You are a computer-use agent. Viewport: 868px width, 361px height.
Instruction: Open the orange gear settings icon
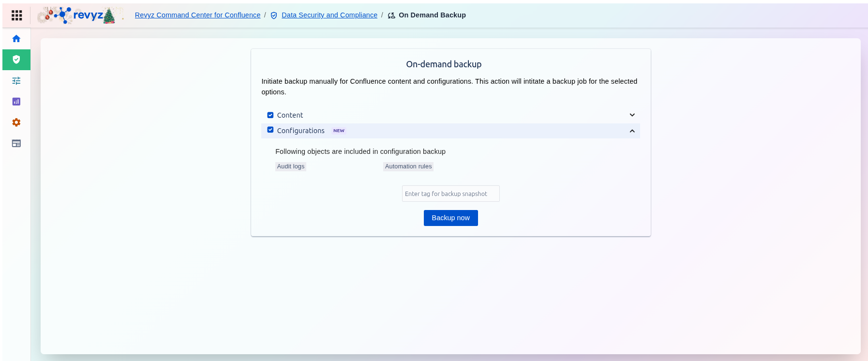tap(16, 122)
